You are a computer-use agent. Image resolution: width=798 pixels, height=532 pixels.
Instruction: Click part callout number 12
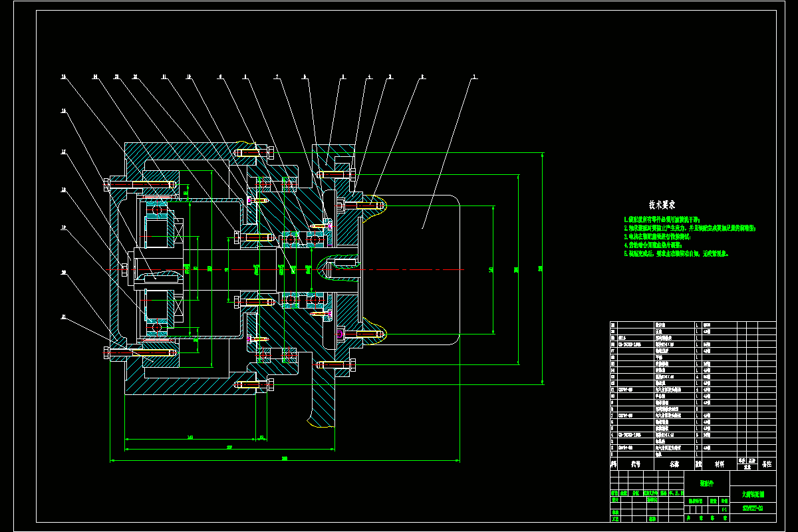[135, 76]
